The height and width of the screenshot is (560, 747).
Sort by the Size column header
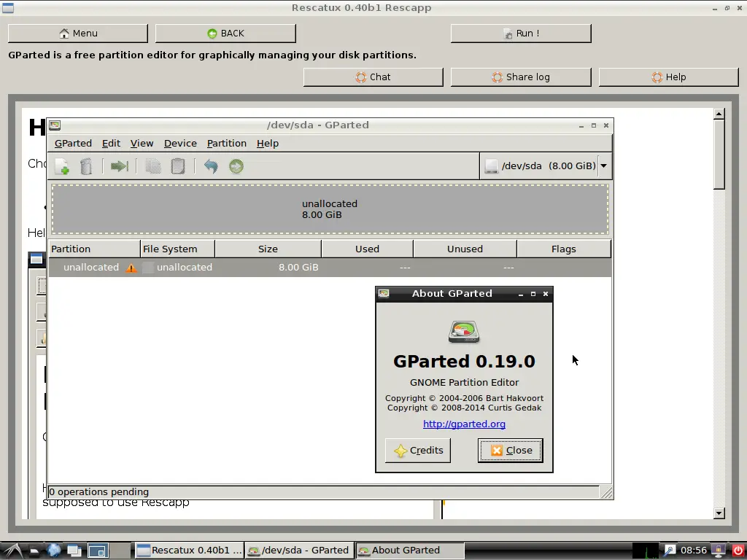268,249
